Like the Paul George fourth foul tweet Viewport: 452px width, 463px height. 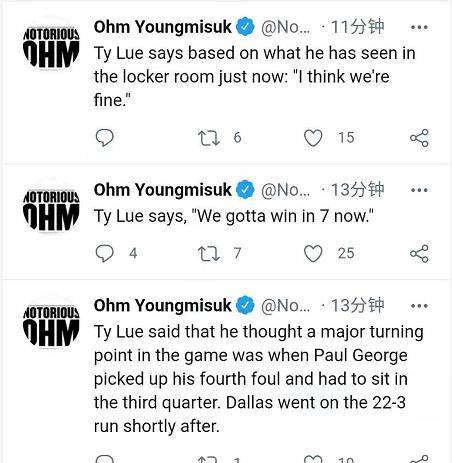pos(313,459)
